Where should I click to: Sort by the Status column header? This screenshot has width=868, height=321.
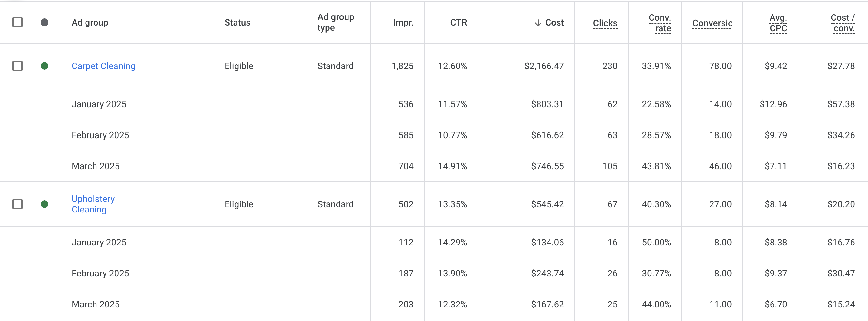237,23
